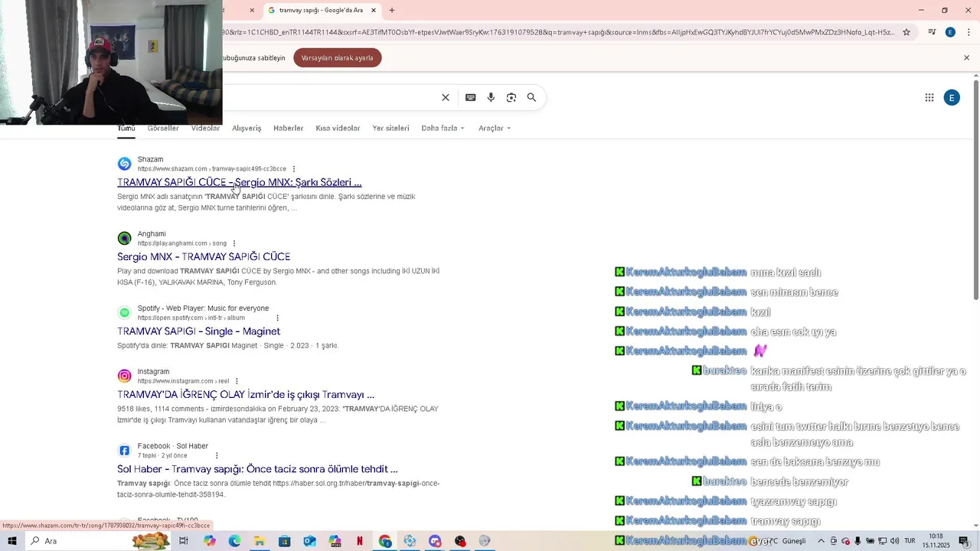Click the taskbar clock showing 10:18

(936, 541)
